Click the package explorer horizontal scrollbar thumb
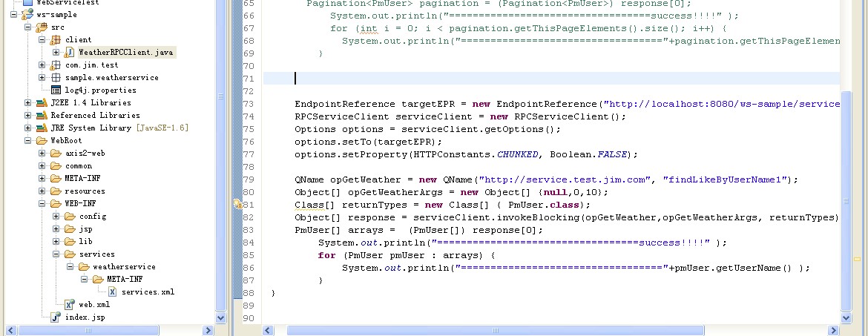Screen dimensions: 868x336 [x=88, y=331]
